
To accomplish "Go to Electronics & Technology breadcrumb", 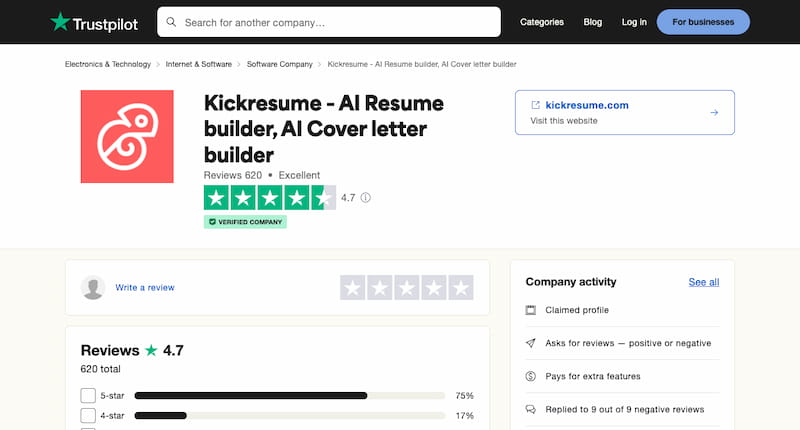I will 108,64.
